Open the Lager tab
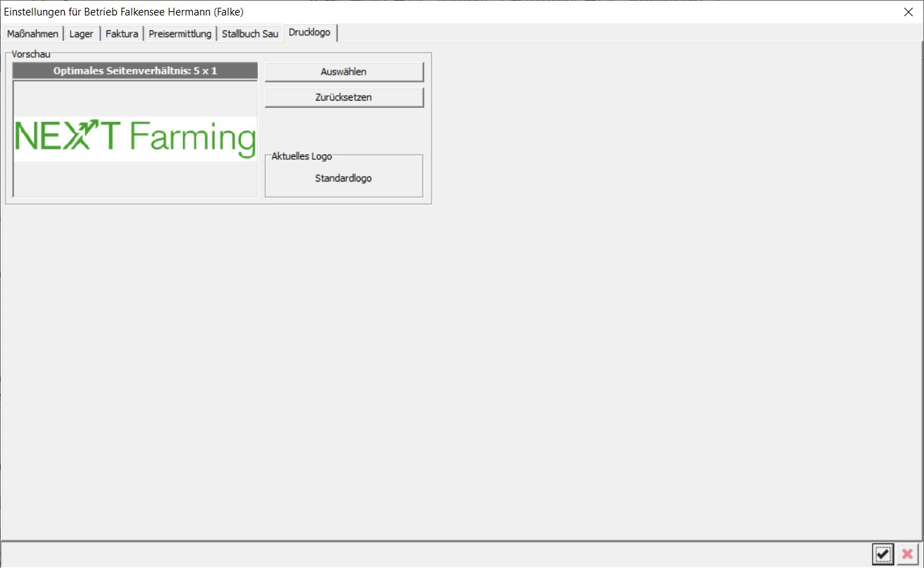Viewport: 924px width, 568px height. click(81, 34)
